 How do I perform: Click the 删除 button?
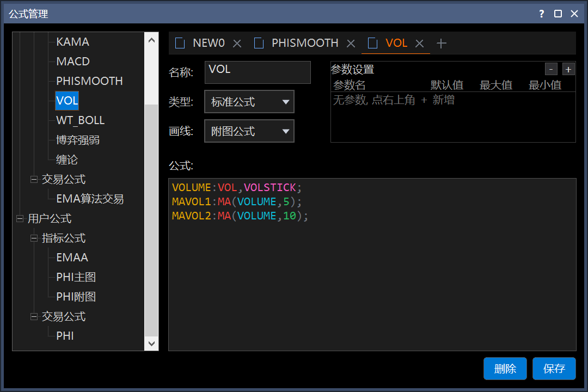[505, 369]
